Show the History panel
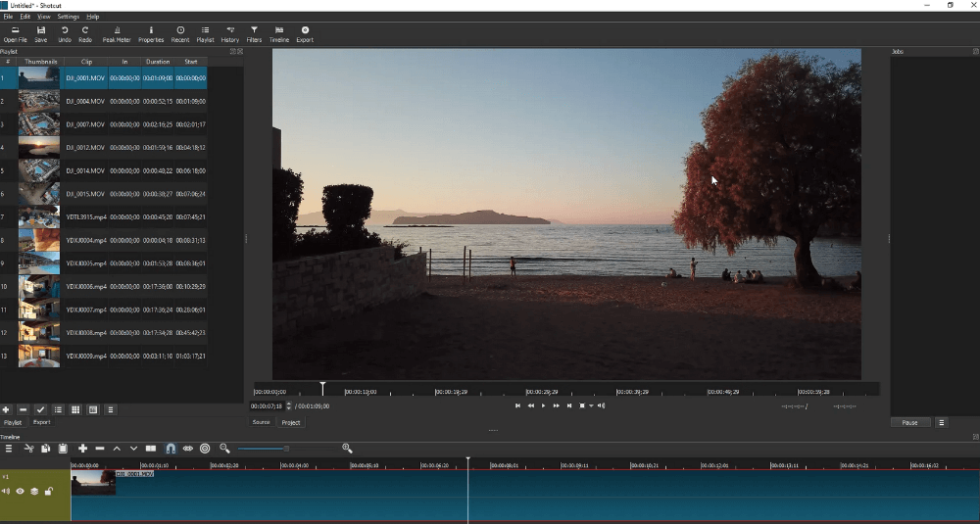The width and height of the screenshot is (980, 524). 230,33
